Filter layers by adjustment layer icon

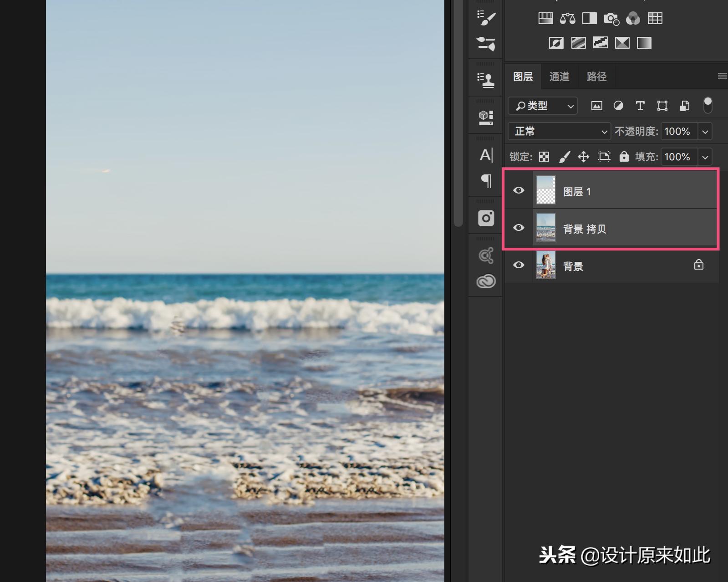click(x=618, y=106)
